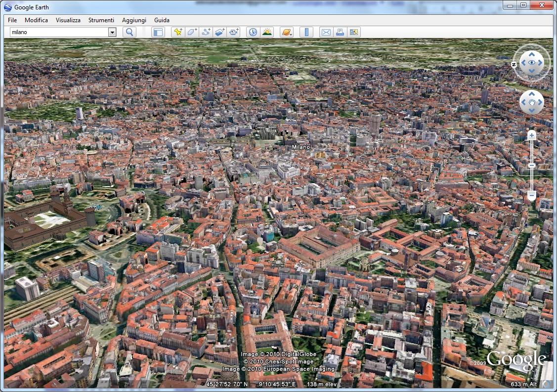Click the magnifying glass search button
The width and height of the screenshot is (557, 392).
tap(129, 32)
